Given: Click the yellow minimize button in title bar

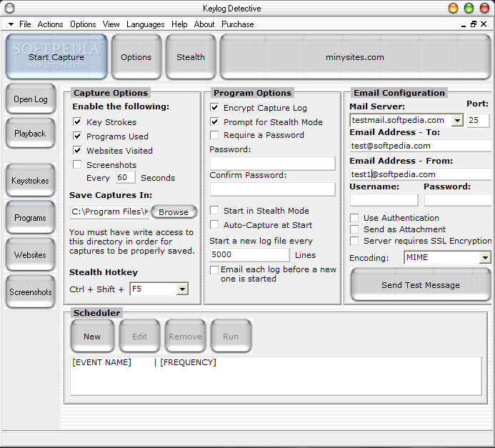Looking at the screenshot, I should coord(453,8).
